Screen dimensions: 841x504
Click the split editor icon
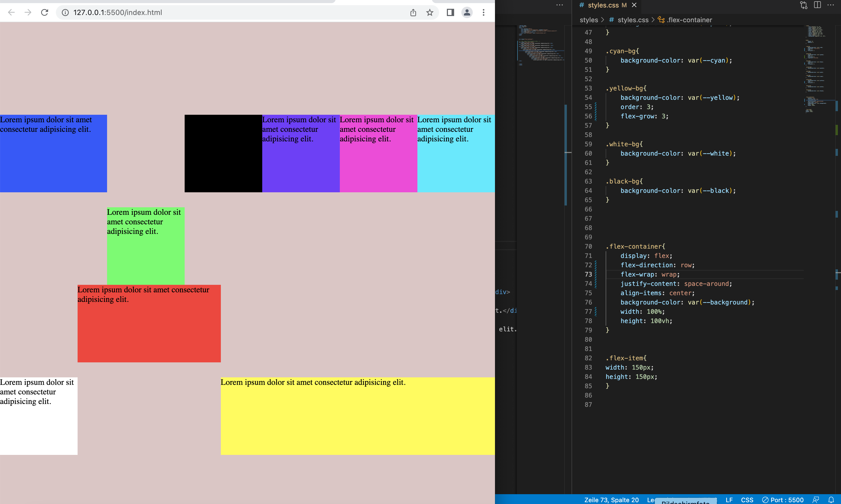(817, 5)
